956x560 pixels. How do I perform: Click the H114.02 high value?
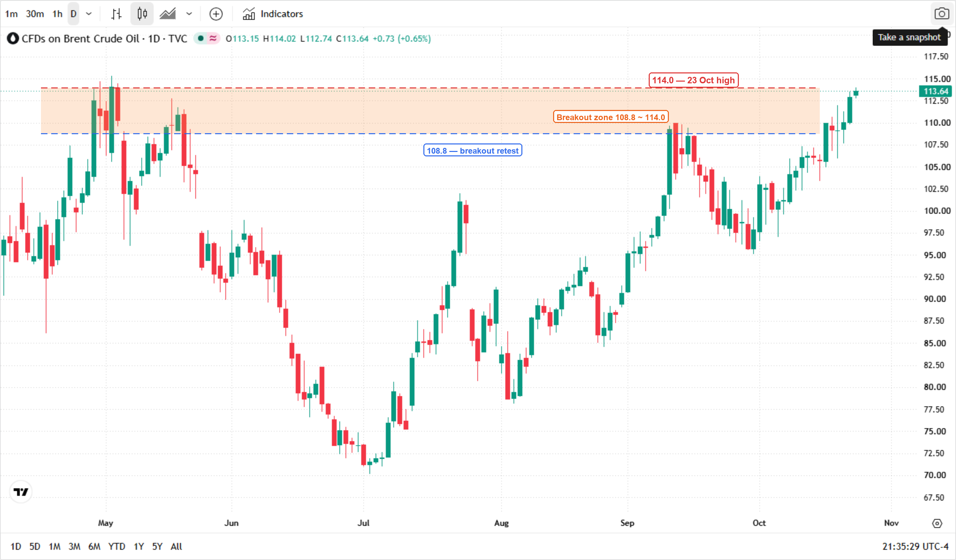tap(279, 39)
